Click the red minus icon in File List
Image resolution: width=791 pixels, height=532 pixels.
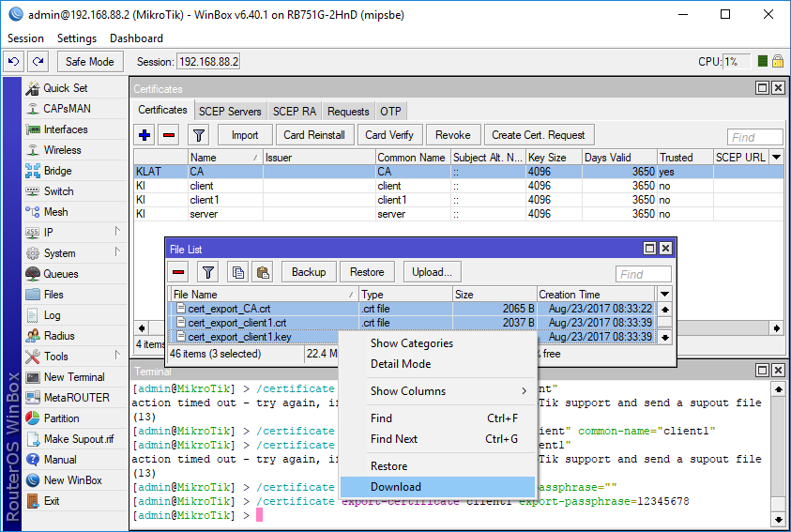coord(178,272)
